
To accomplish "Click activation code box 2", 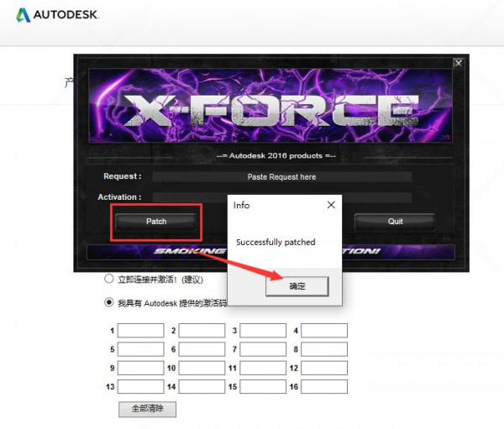I will (x=202, y=330).
